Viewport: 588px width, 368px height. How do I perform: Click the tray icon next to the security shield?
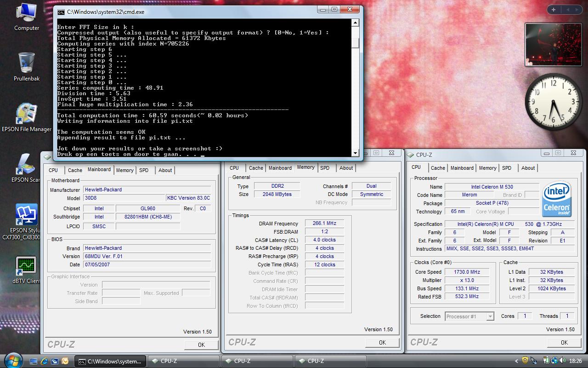click(533, 361)
